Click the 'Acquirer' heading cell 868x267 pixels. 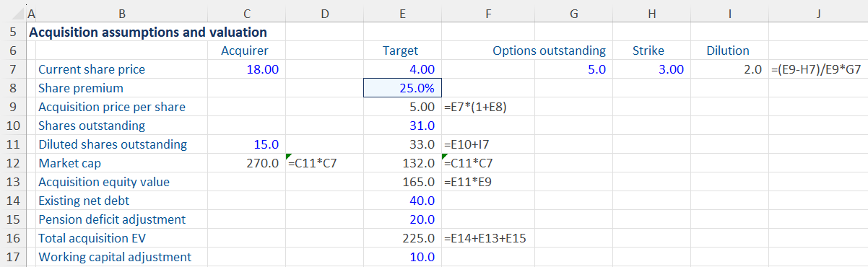pos(245,51)
